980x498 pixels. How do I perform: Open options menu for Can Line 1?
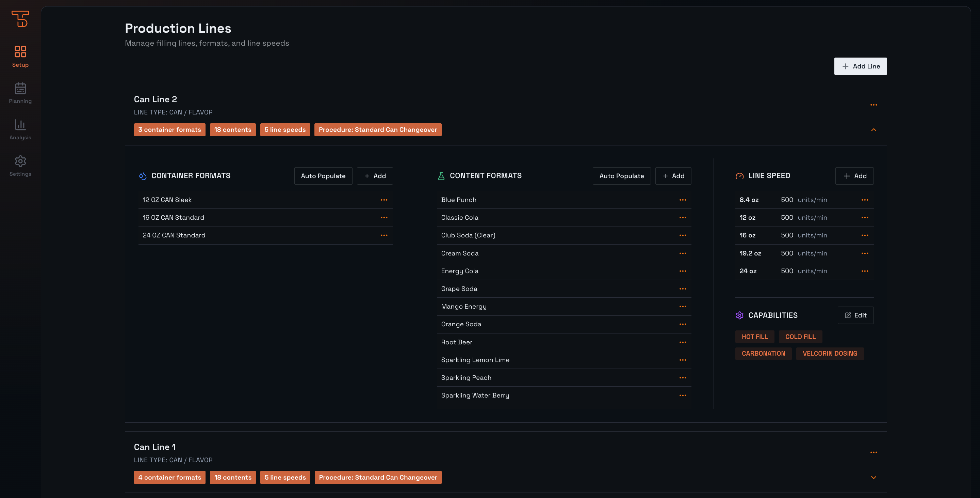point(873,452)
